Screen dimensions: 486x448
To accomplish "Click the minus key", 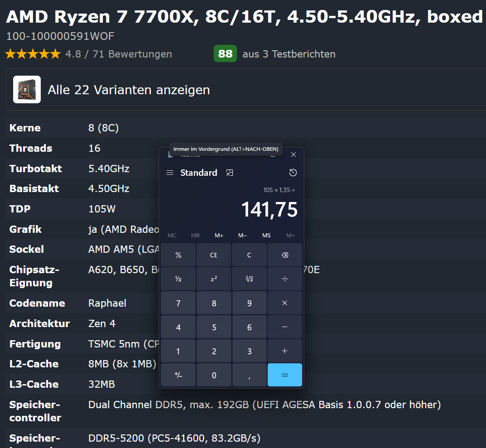I will point(285,327).
